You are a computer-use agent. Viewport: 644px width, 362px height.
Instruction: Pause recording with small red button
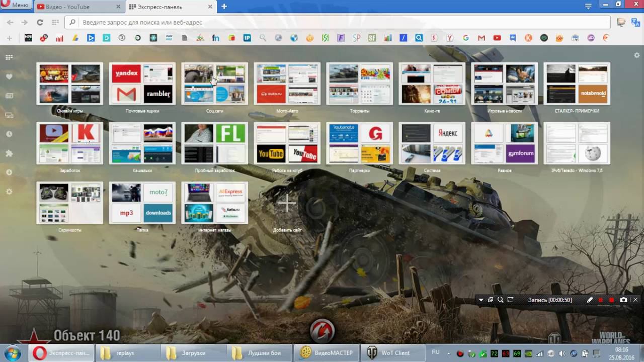601,300
